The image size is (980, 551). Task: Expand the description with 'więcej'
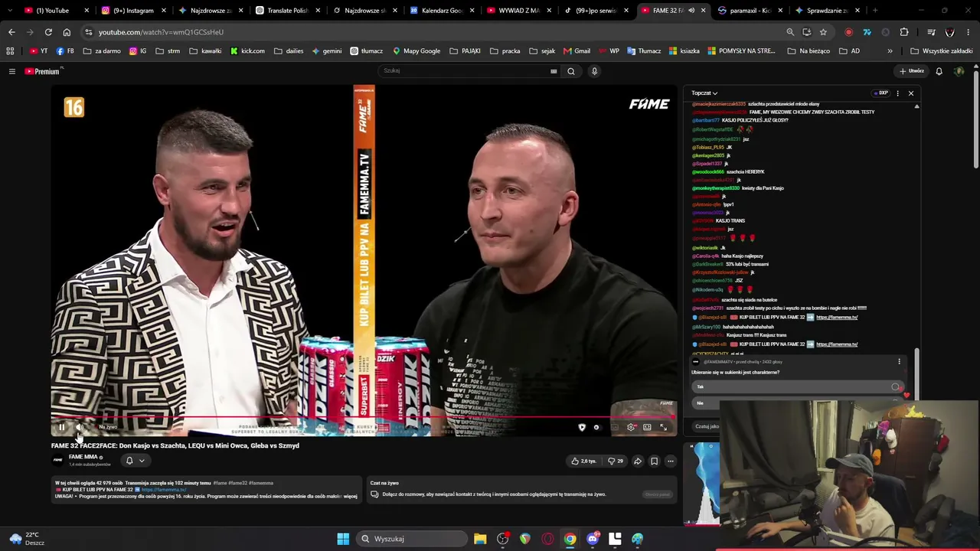click(x=350, y=496)
